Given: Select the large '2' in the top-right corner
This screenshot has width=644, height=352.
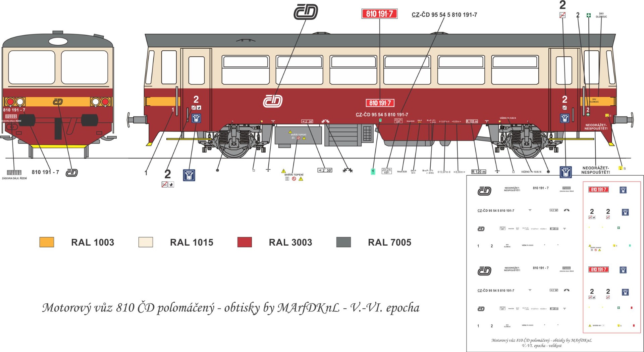Looking at the screenshot, I should coord(562,5).
